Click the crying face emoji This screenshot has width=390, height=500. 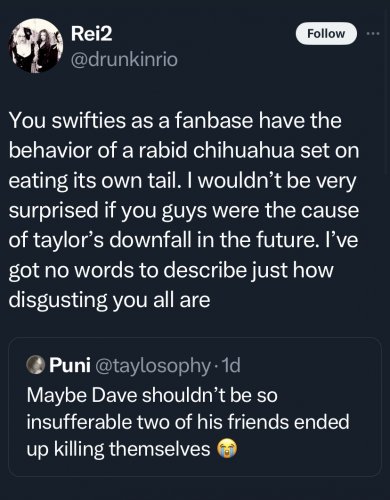click(227, 449)
